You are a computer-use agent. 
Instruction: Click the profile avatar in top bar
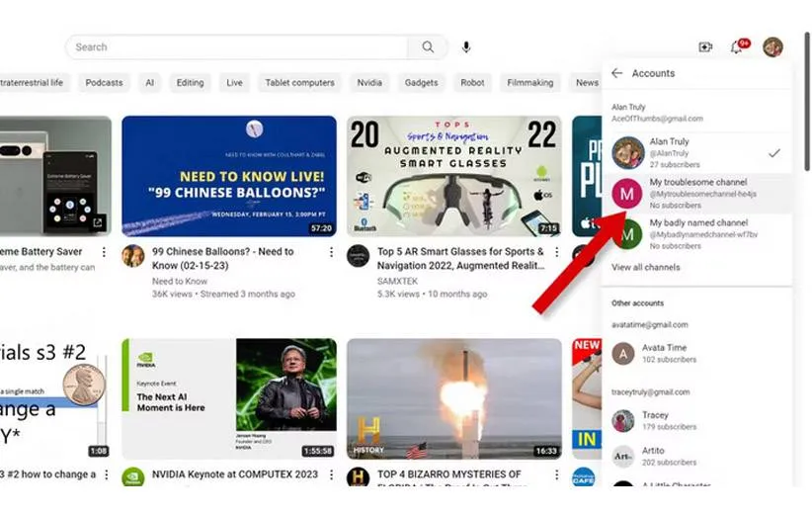pos(772,47)
